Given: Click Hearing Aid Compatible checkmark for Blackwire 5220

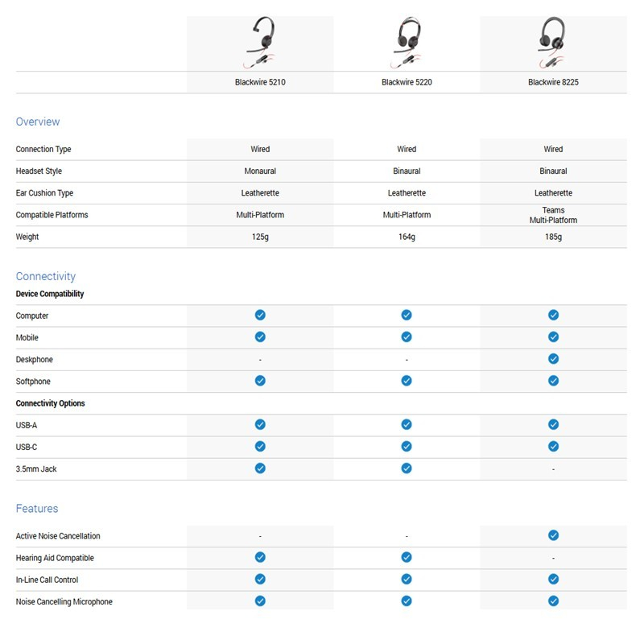Looking at the screenshot, I should (407, 557).
